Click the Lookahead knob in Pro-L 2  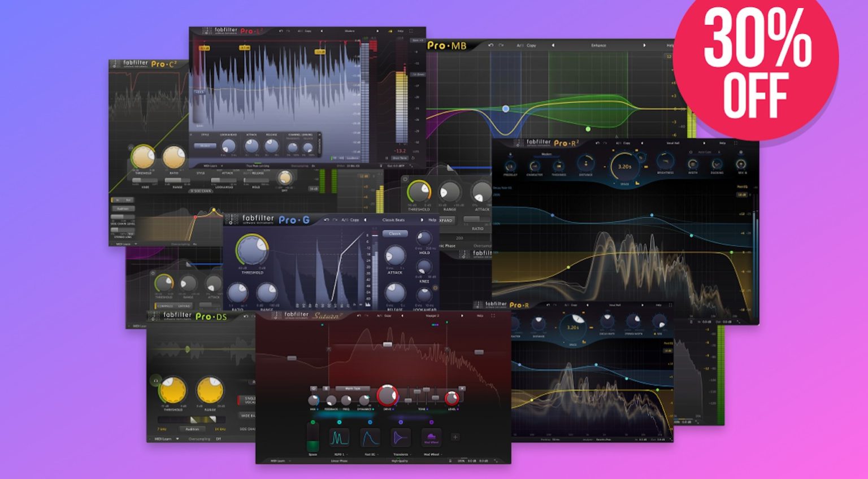[229, 146]
